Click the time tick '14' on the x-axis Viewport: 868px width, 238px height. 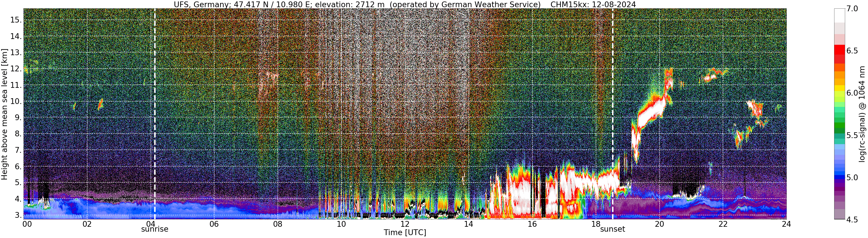click(x=468, y=224)
